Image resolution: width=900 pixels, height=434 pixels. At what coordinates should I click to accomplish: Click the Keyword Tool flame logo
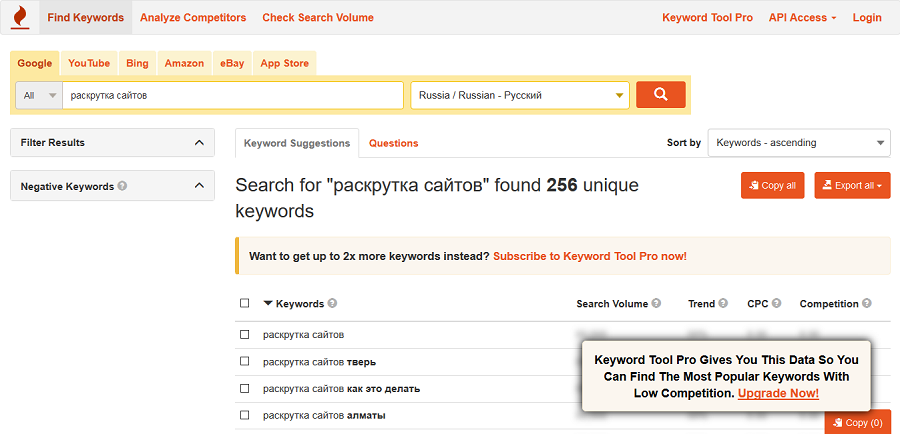[x=20, y=17]
